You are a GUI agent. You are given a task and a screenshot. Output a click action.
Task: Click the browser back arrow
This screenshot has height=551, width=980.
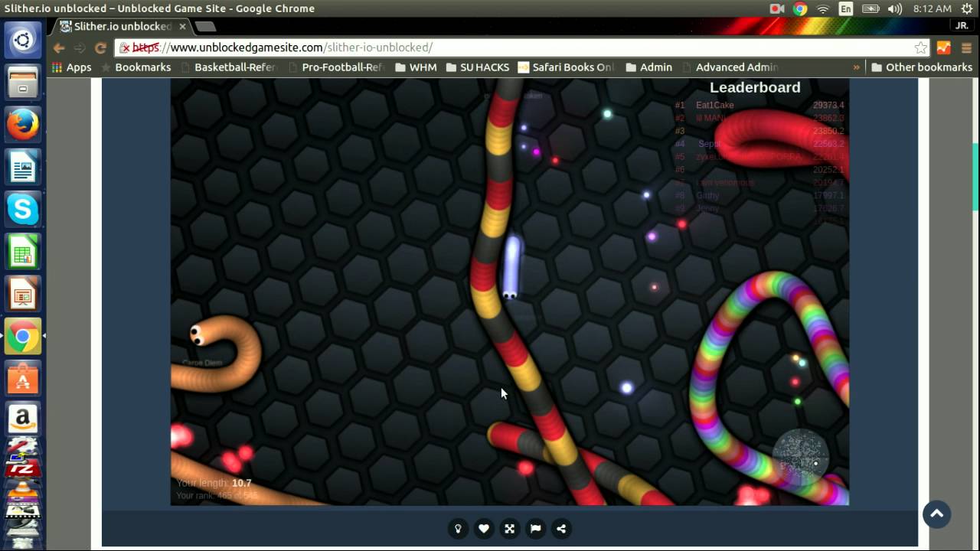(x=59, y=47)
